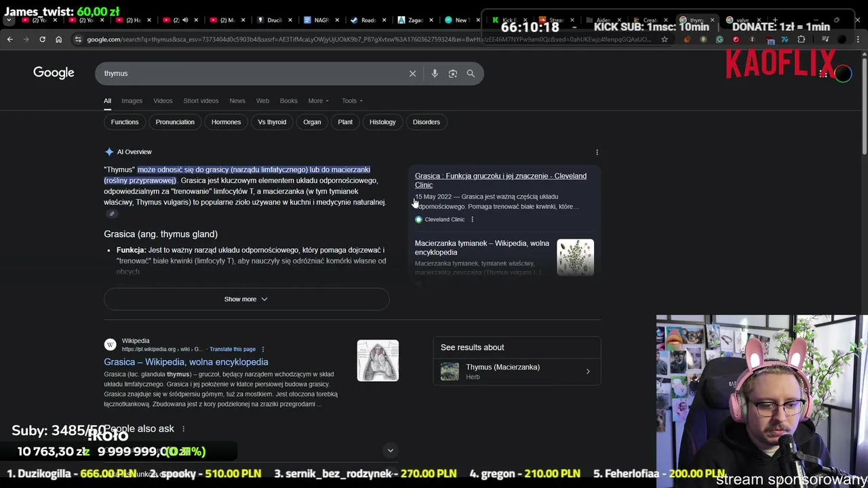Click the magnifier search submit icon

click(471, 73)
